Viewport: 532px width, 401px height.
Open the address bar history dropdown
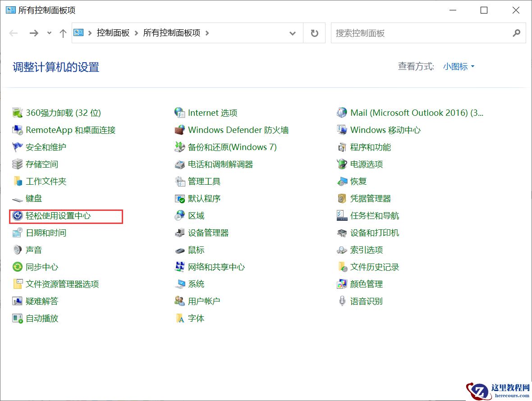[293, 33]
